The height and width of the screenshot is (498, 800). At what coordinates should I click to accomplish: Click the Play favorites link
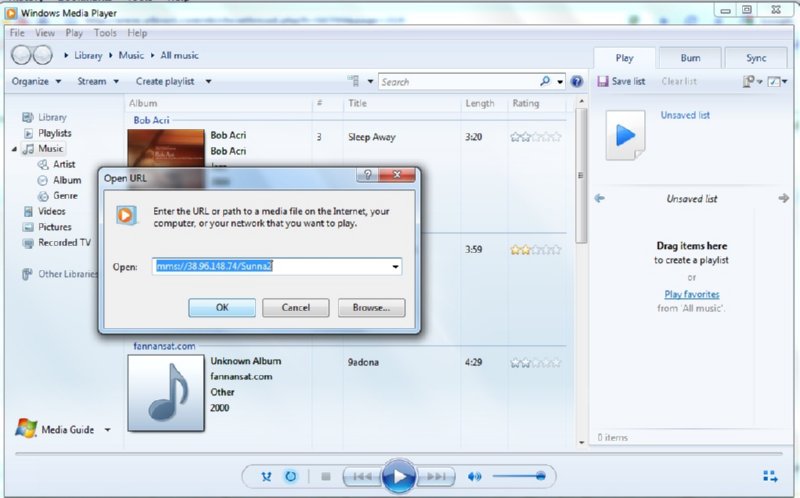692,294
